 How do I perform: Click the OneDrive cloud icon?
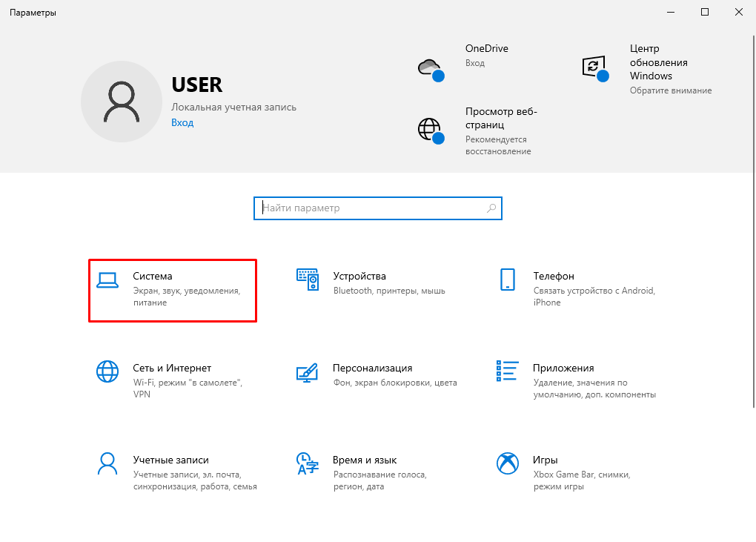pos(431,70)
